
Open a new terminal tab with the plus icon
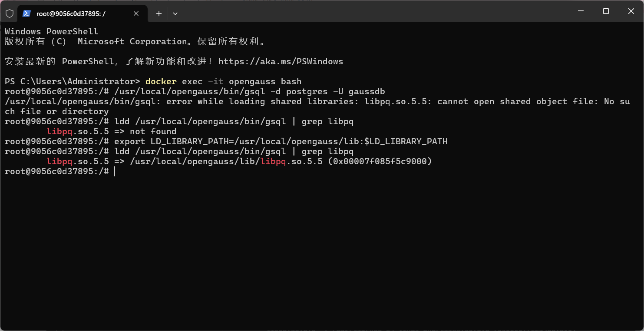coord(158,13)
